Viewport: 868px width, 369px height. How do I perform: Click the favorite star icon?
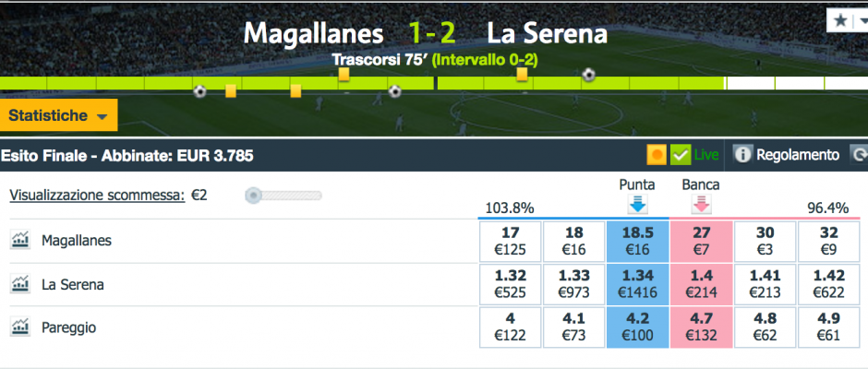[x=840, y=20]
